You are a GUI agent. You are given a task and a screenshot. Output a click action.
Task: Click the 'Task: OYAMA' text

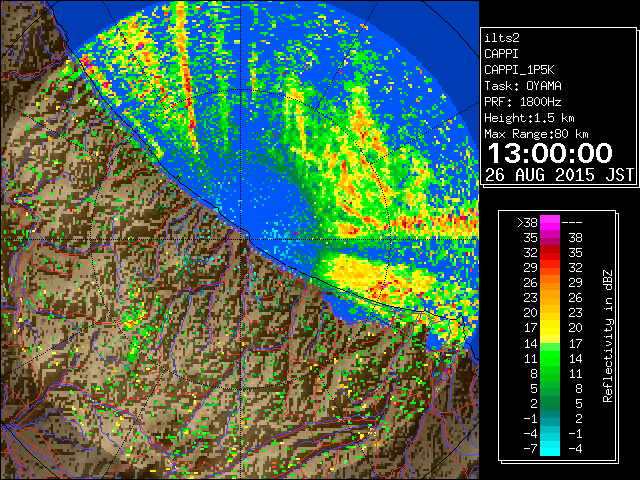tap(522, 86)
